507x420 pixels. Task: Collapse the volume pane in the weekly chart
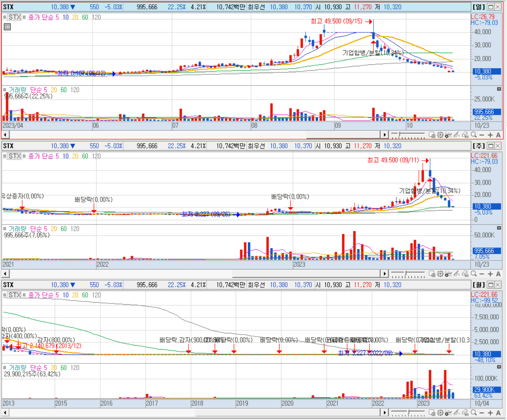pos(499,228)
